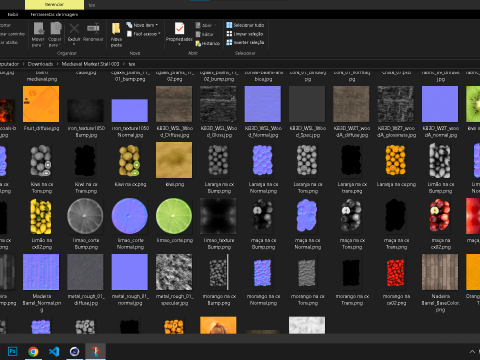Select KB3D_WSL_Wood_Normal.jpg thumbnail
Viewport: 480px width, 360px height.
(263, 104)
